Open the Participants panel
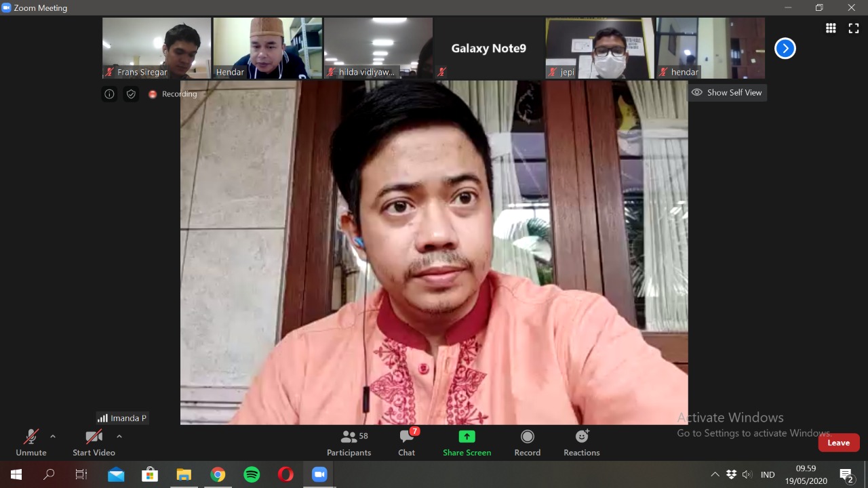 pyautogui.click(x=349, y=443)
